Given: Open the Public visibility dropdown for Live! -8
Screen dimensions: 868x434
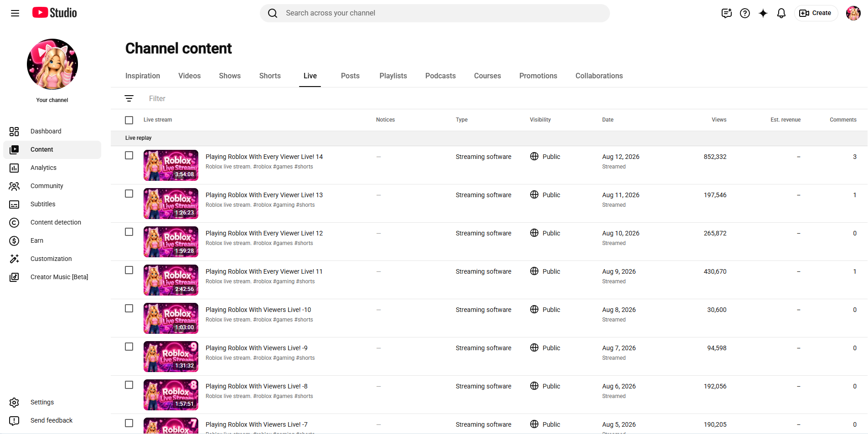Looking at the screenshot, I should tap(545, 386).
